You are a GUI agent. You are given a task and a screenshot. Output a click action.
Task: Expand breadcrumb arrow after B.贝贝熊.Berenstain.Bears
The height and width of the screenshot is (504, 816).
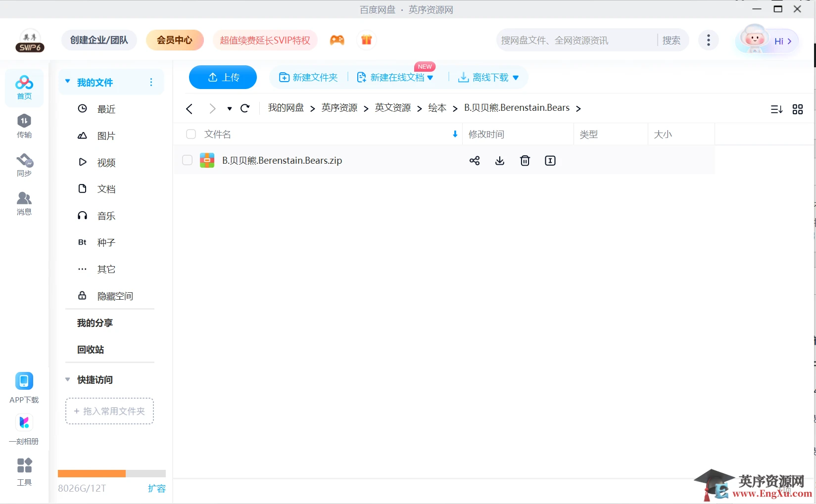click(578, 108)
